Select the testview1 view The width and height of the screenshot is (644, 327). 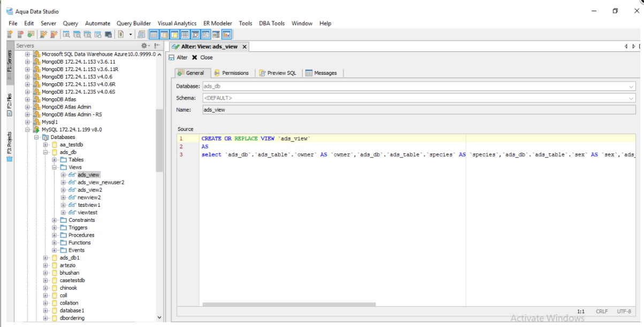(x=89, y=205)
